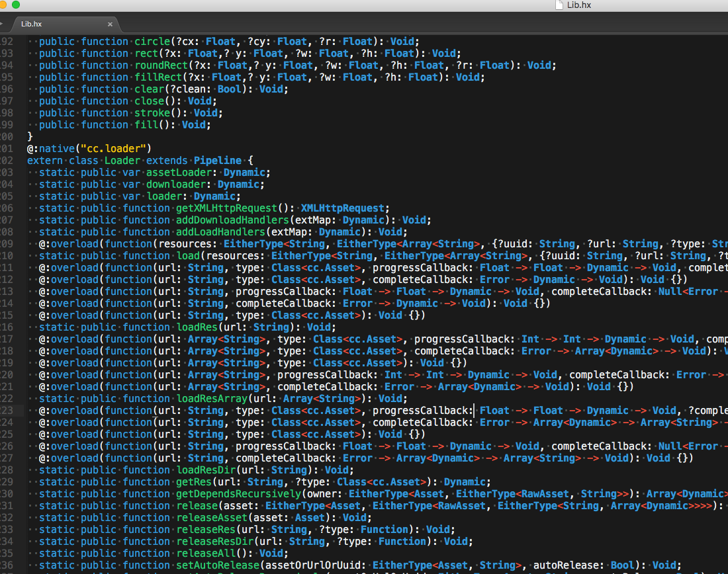Click the 'clear' function name

[x=150, y=89]
